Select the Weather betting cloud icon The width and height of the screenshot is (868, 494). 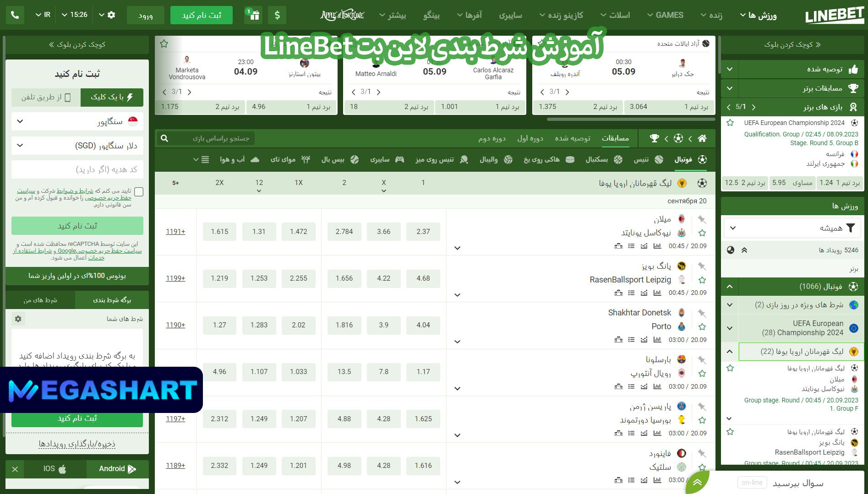pyautogui.click(x=255, y=159)
